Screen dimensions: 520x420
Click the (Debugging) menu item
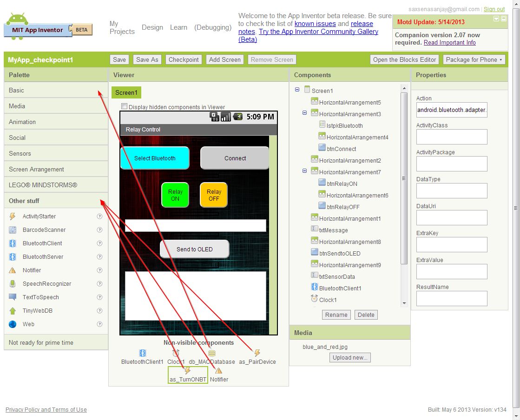213,27
